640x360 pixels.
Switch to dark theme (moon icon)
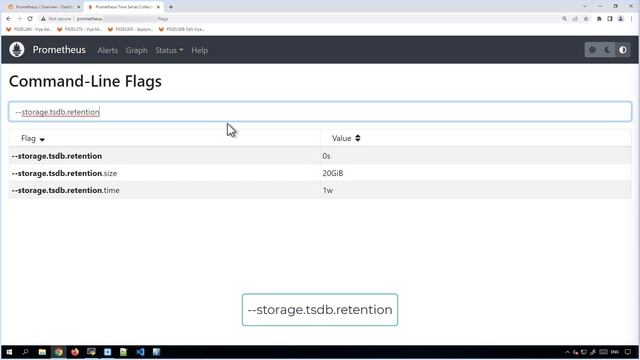click(x=607, y=50)
